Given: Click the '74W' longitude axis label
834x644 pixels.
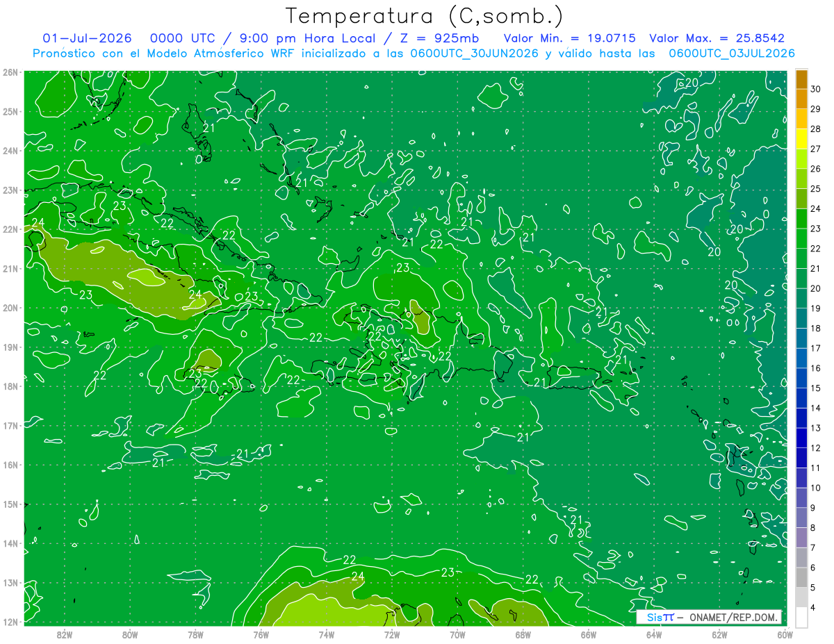Looking at the screenshot, I should click(x=327, y=634).
